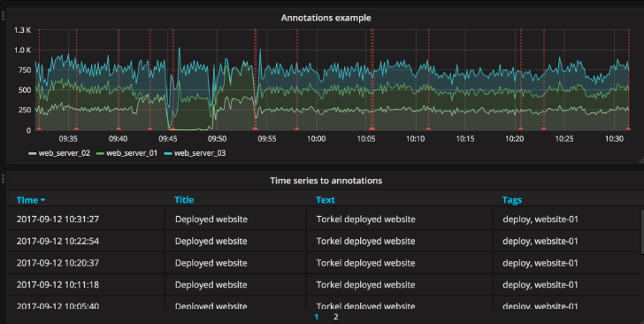Click the annotation triangle near 09:54
Image resolution: width=644 pixels, height=324 pixels.
click(255, 128)
